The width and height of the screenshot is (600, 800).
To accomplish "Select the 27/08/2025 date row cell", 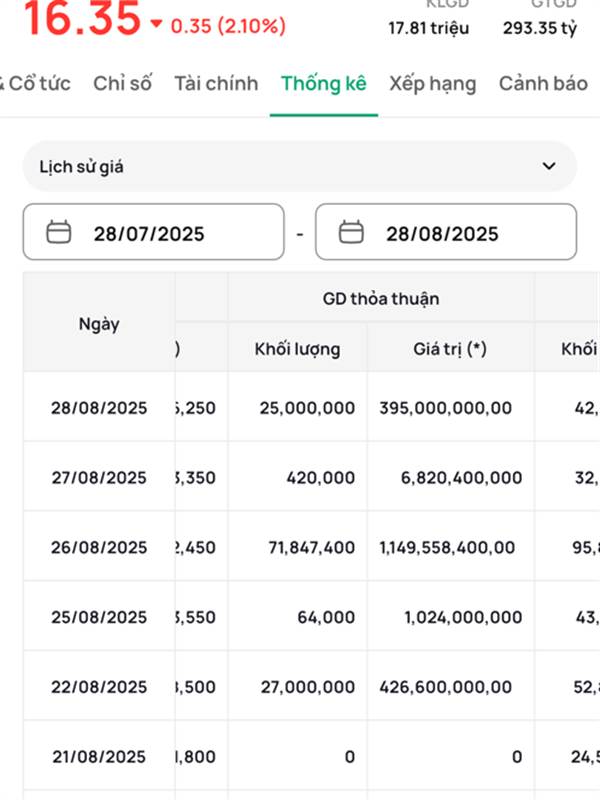I will click(99, 477).
